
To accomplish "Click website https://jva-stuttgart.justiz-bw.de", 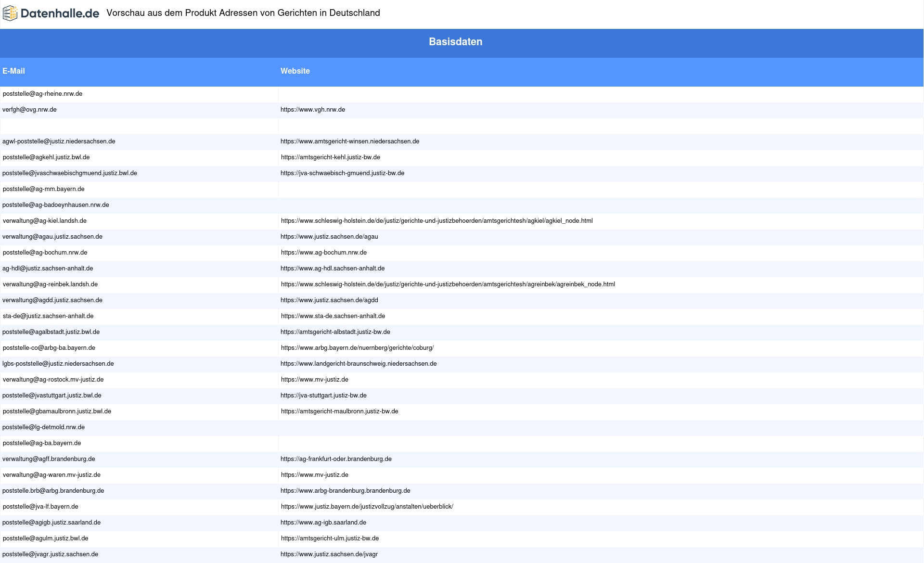I will [324, 396].
